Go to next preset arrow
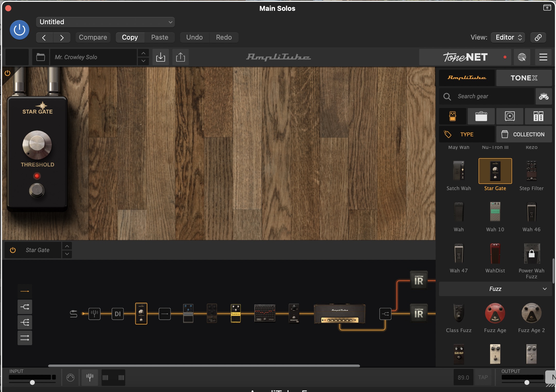 coord(62,38)
